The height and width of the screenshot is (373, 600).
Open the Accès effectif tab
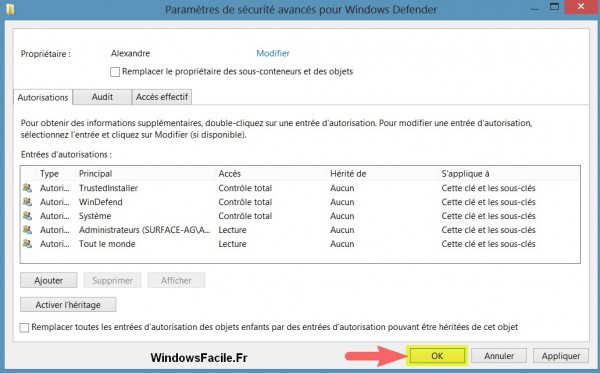pos(162,97)
